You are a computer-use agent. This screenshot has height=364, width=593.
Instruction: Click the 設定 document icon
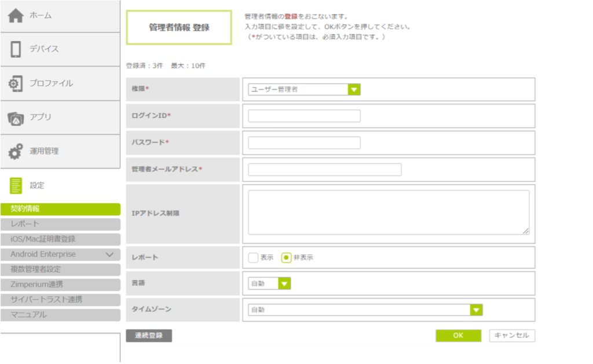pos(16,186)
